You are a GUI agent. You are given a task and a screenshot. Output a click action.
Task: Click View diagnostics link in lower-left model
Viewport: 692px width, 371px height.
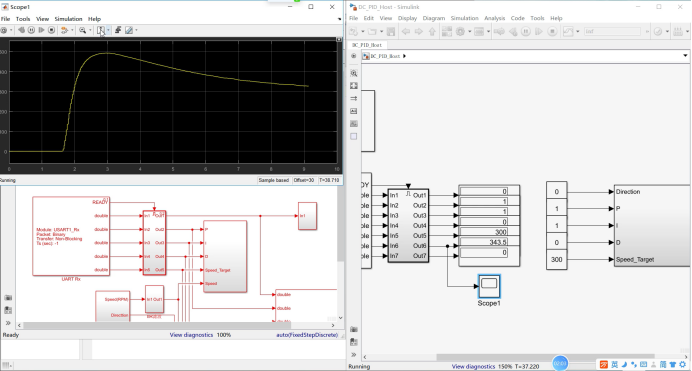[191, 335]
